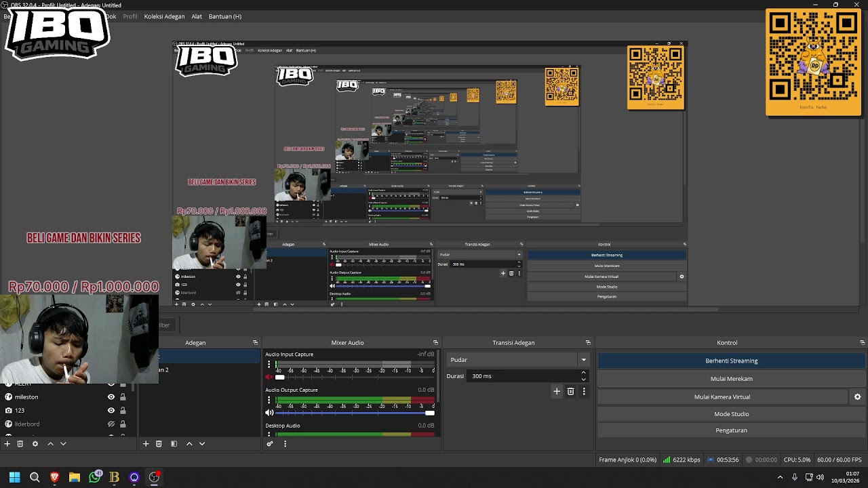Screen dimensions: 868x488
Task: Move source down with arrow icon
Action: coord(63,443)
